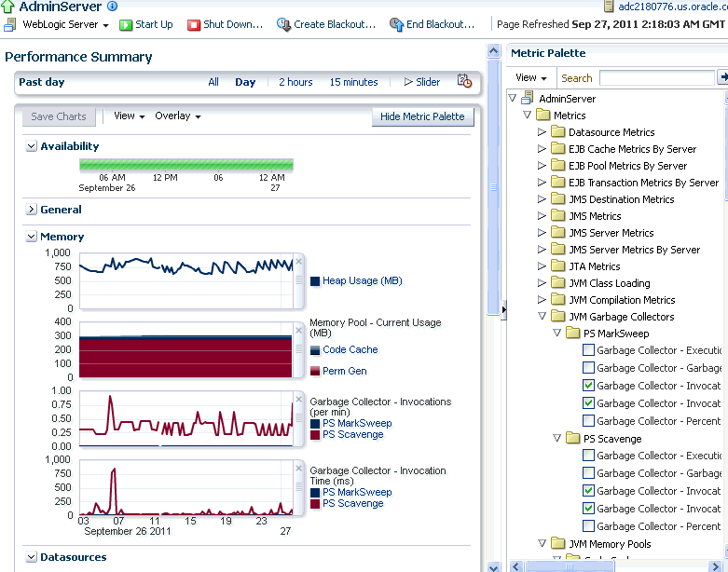Click the WebLogic Server menu icon
This screenshot has height=572, width=728.
tap(9, 24)
